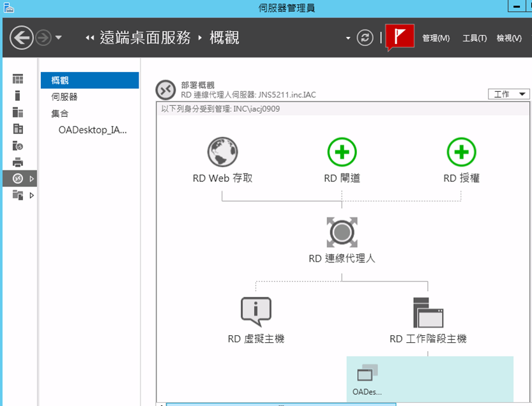The height and width of the screenshot is (406, 532).
Task: Click the RD Web 存取 label
Action: click(222, 178)
